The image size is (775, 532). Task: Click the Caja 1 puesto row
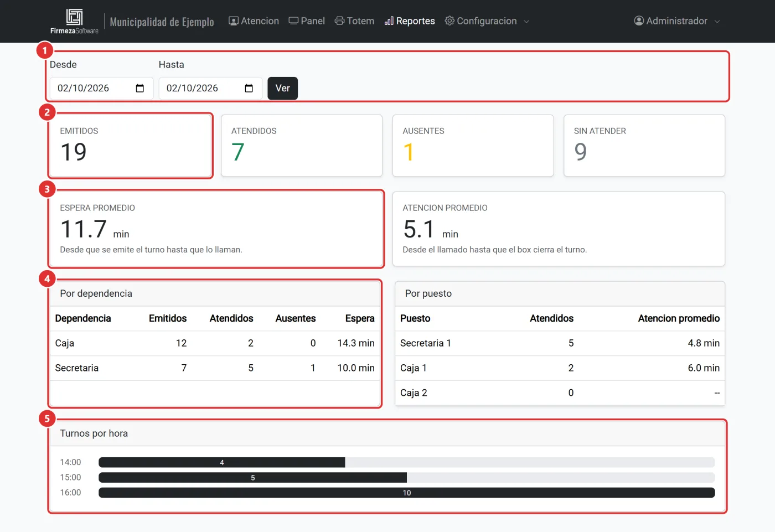(x=560, y=368)
